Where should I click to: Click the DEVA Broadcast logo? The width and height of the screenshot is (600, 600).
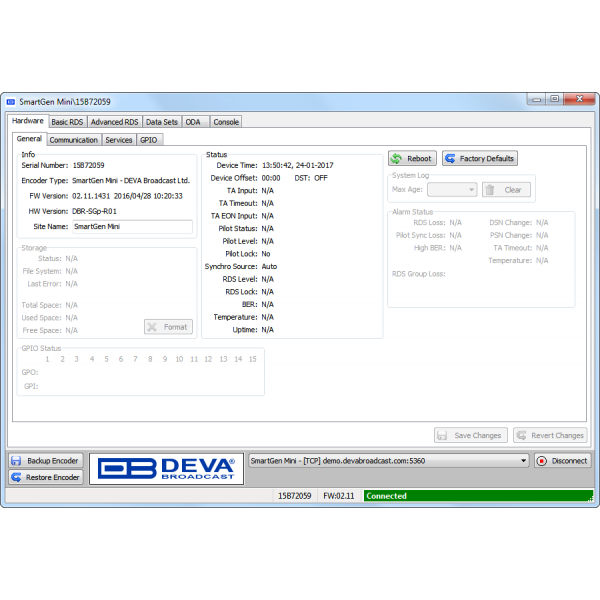[166, 469]
